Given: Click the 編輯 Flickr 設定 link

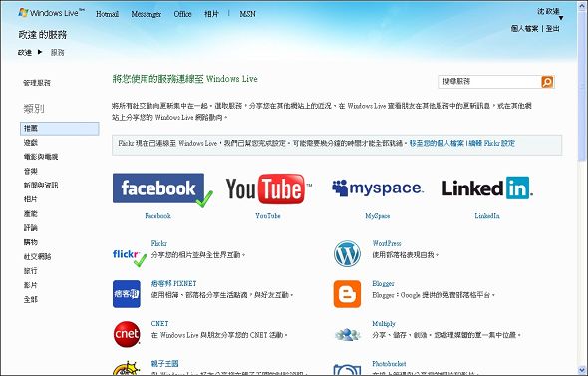Looking at the screenshot, I should (491, 143).
